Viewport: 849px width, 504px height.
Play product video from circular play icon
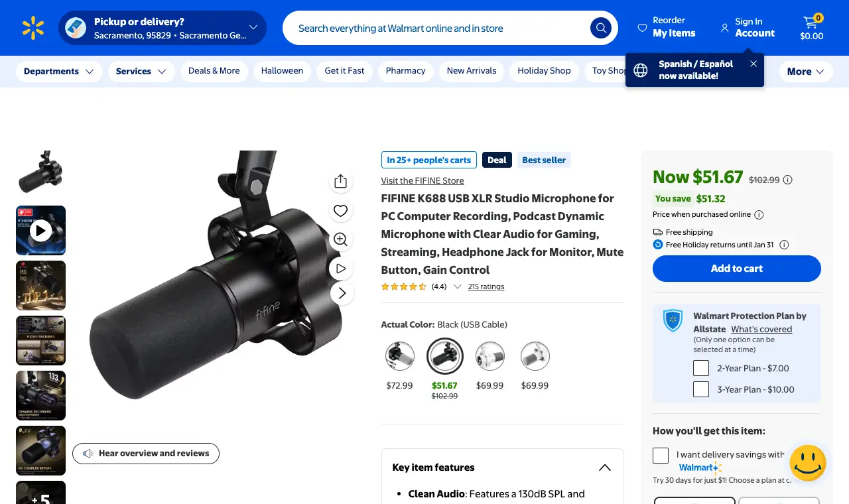point(340,269)
